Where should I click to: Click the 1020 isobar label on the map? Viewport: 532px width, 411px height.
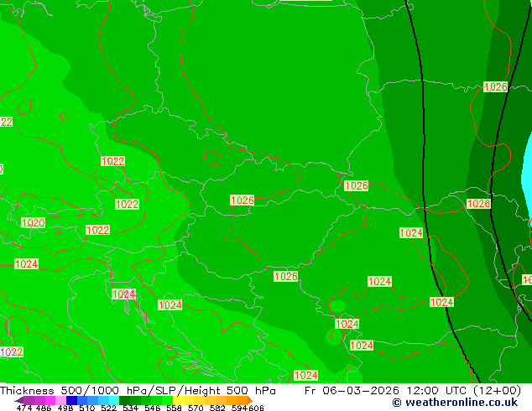tap(33, 223)
